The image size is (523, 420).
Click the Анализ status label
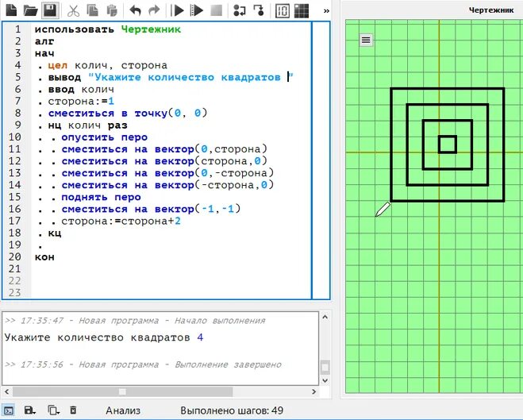pos(123,410)
